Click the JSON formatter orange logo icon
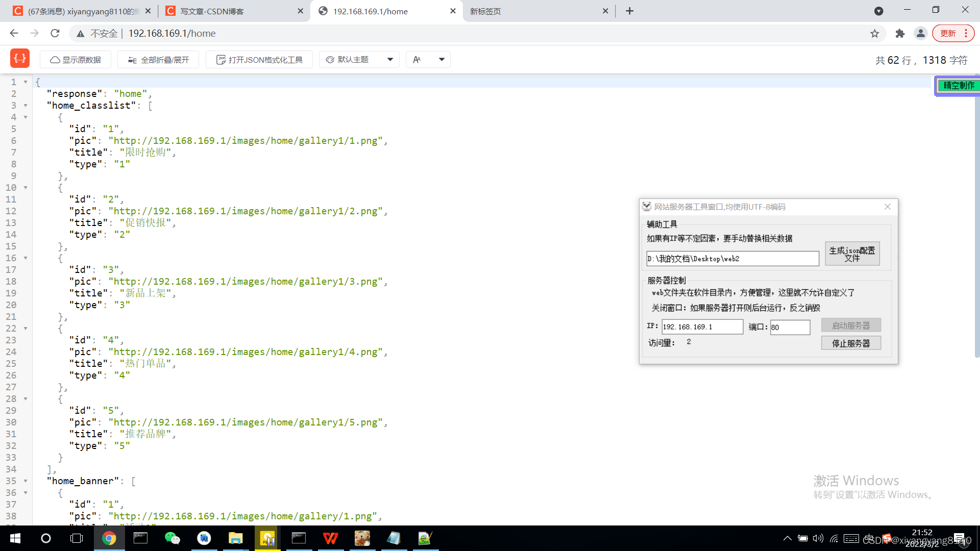 [20, 59]
